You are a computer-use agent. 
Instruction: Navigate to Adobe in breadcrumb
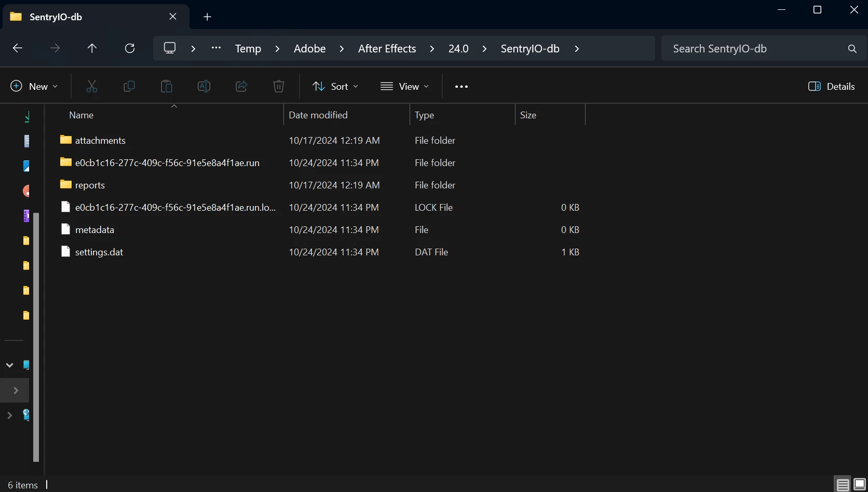pyautogui.click(x=310, y=49)
